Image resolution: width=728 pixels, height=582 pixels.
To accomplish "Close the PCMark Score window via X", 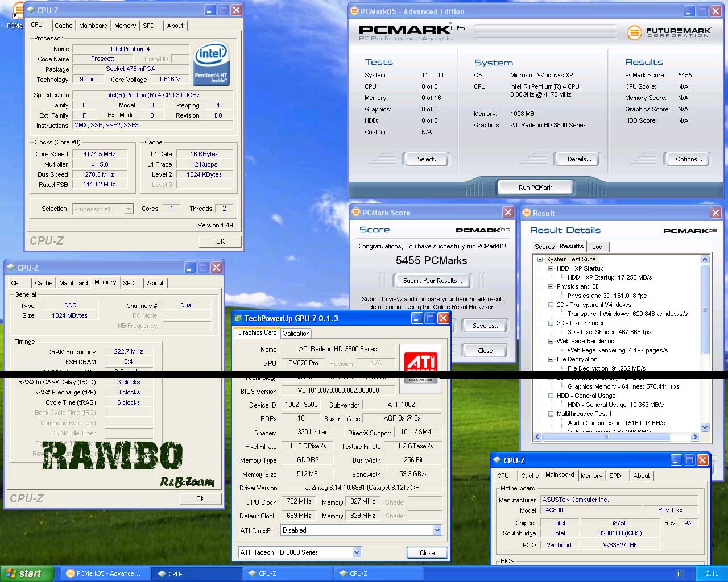I will click(x=508, y=213).
